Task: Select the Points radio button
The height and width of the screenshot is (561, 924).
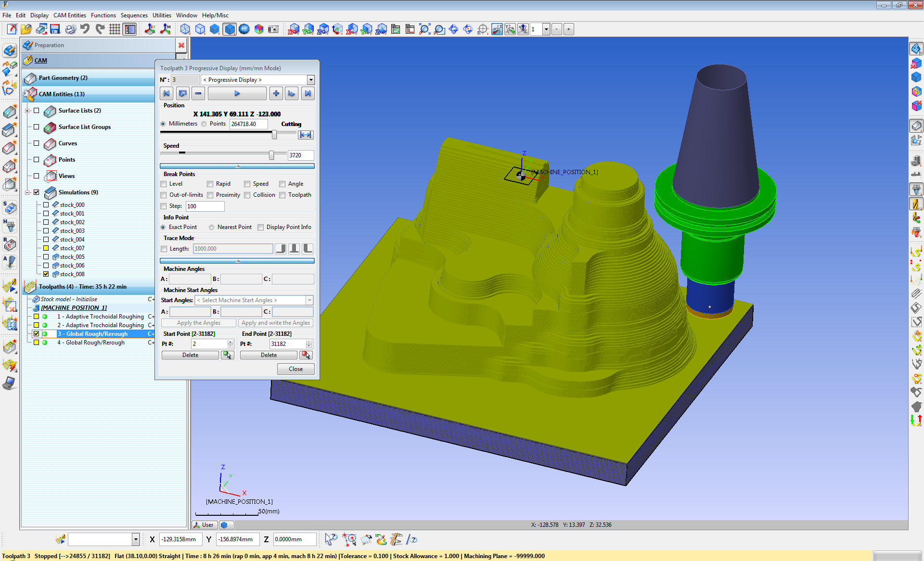Action: point(204,124)
